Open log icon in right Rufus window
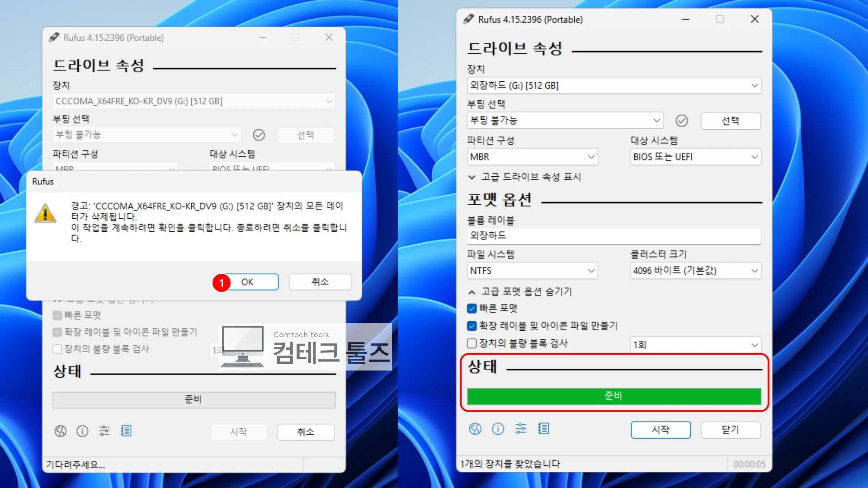The image size is (868, 488). click(x=543, y=429)
